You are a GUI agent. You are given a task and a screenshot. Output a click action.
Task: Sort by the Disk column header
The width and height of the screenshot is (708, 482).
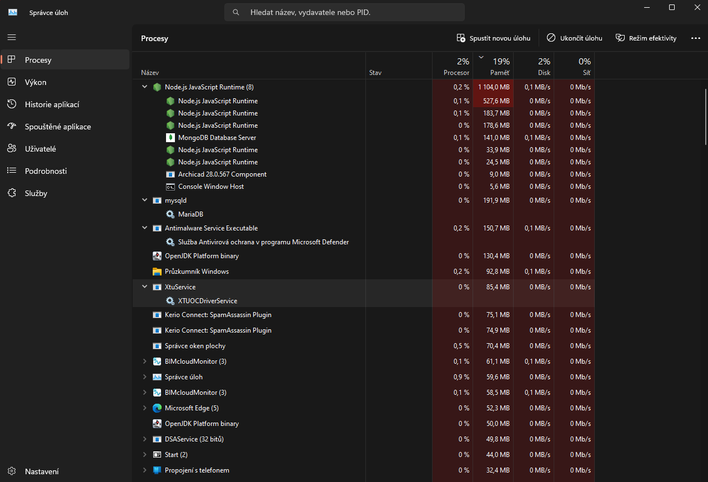click(534, 66)
